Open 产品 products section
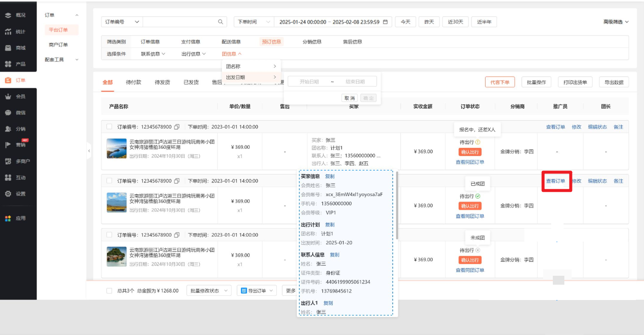Viewport: 644px width, 335px height. [16, 64]
